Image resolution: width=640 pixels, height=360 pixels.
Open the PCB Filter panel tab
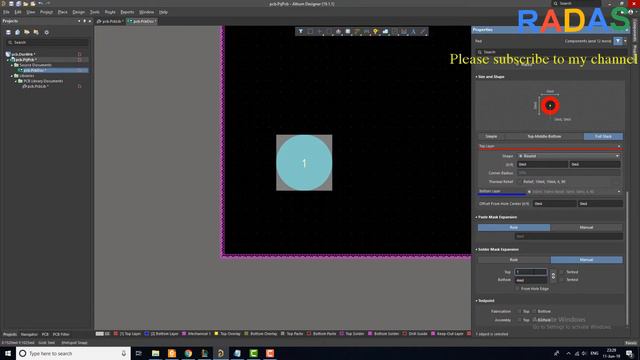coord(61,334)
